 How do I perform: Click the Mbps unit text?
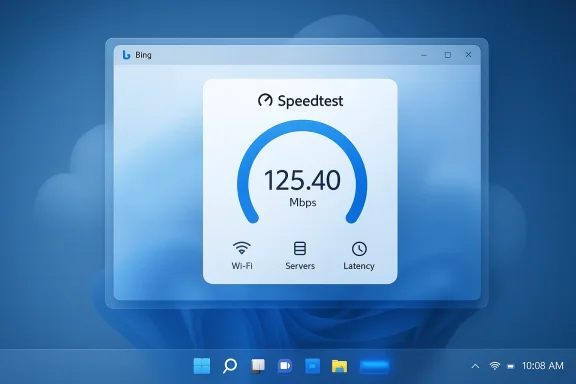pos(303,202)
